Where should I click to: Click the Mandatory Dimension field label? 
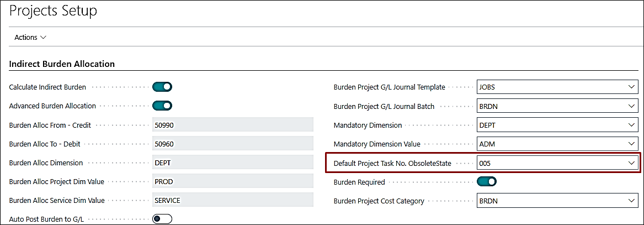pyautogui.click(x=368, y=125)
